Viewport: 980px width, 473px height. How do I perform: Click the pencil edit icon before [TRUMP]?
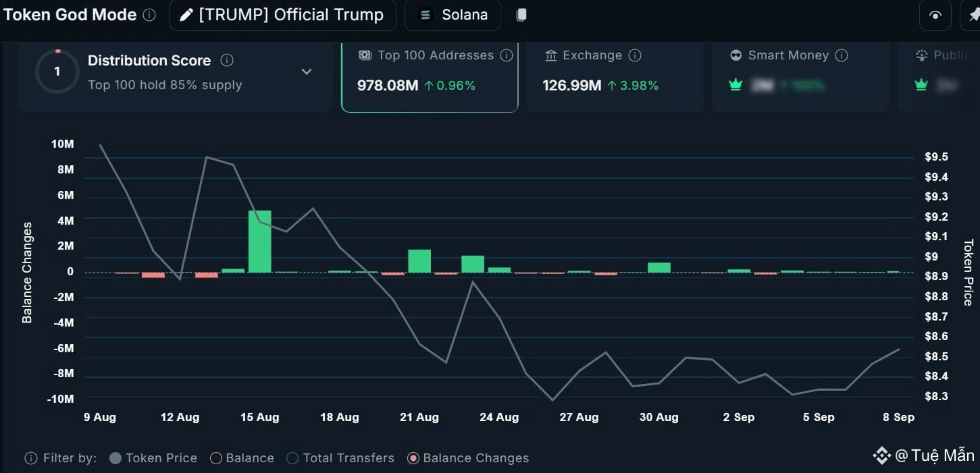[x=186, y=15]
